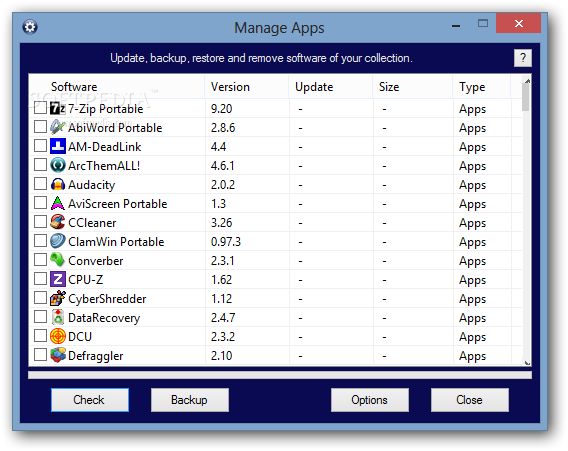
Task: Click the Apps type in the Converber row
Action: tap(472, 261)
